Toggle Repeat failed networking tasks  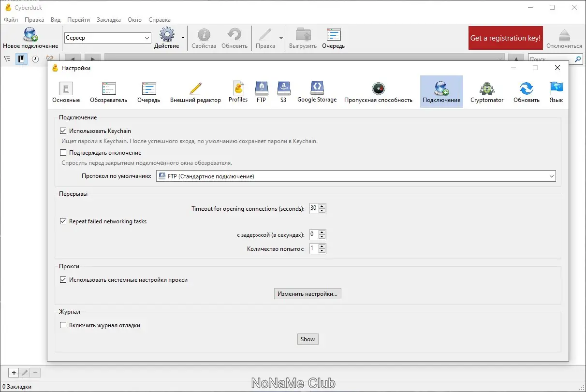pyautogui.click(x=63, y=221)
